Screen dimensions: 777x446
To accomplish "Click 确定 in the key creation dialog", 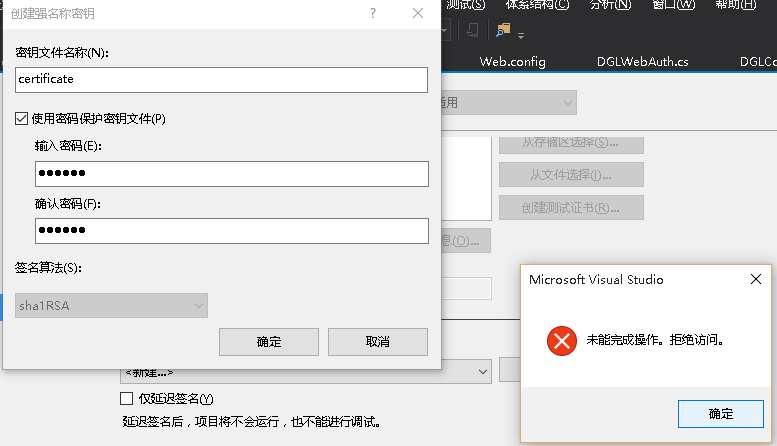I will (269, 342).
